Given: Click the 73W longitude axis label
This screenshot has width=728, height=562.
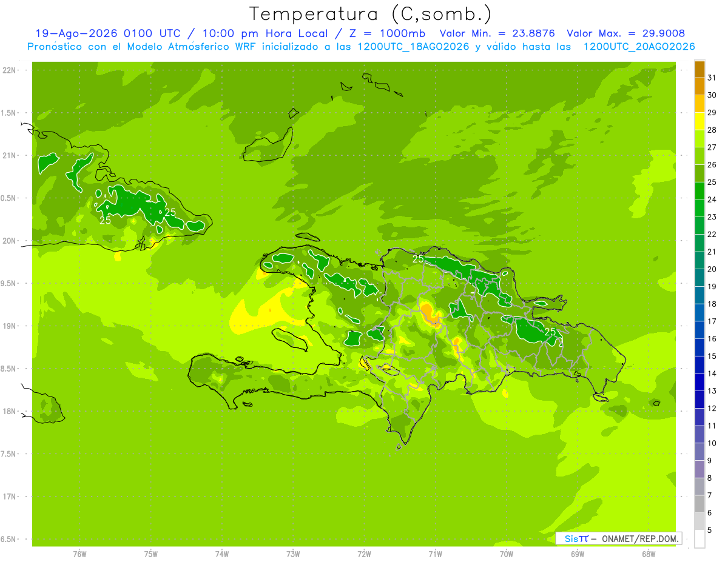Looking at the screenshot, I should pyautogui.click(x=293, y=554).
